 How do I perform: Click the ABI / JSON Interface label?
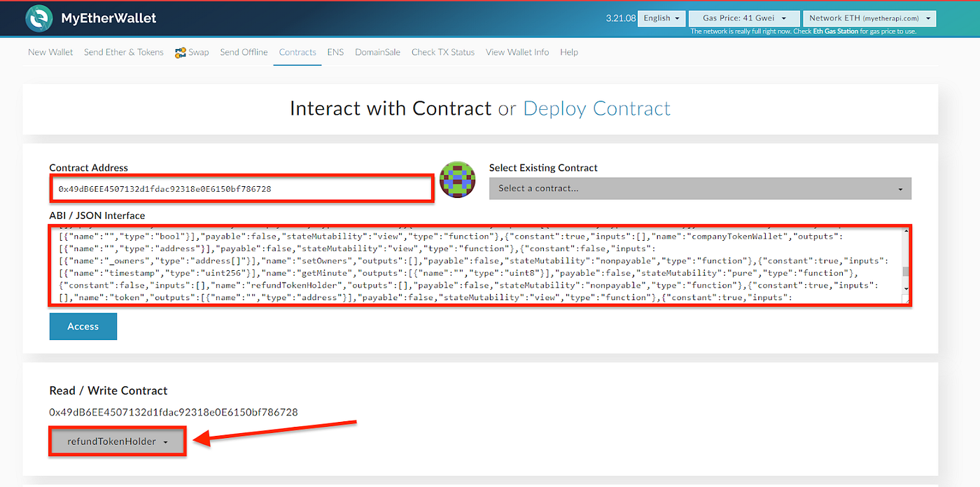click(97, 216)
